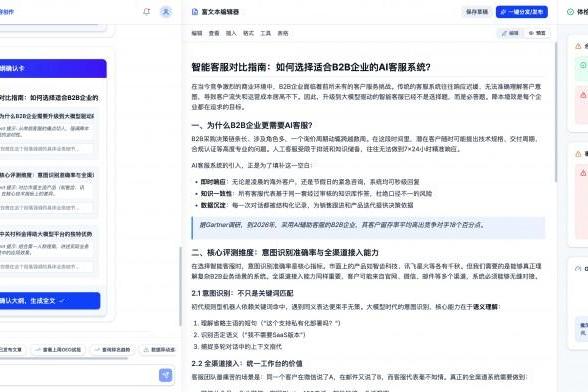The height and width of the screenshot is (392, 588).
Task: Open the 插入 menu
Action: (231, 33)
